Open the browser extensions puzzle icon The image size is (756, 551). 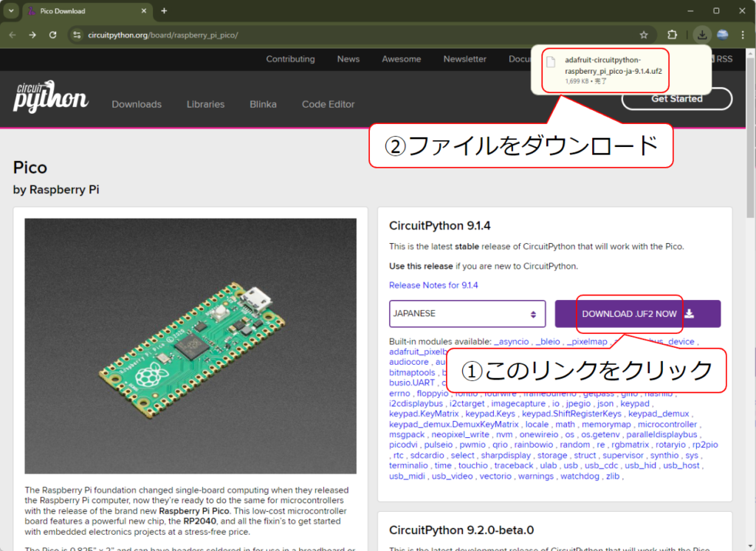click(672, 35)
